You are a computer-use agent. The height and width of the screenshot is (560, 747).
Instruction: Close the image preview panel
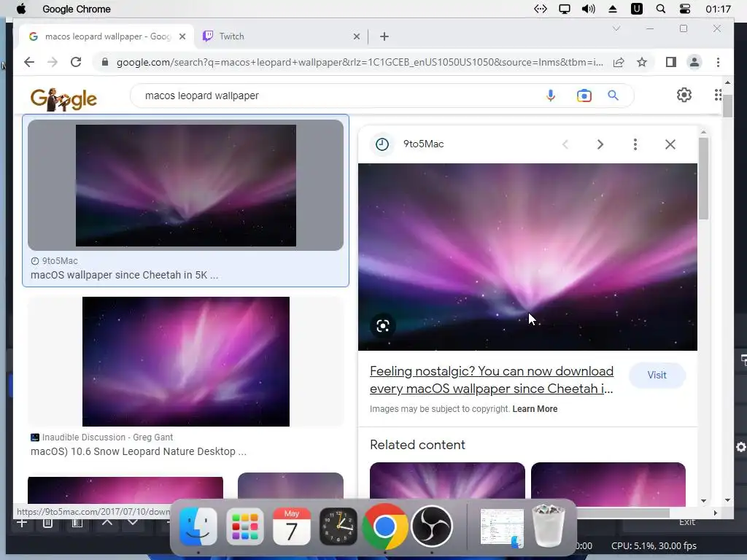[670, 144]
